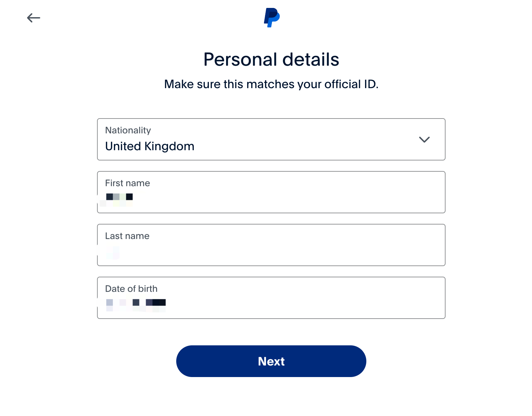Click the Date of birth label
The height and width of the screenshot is (416, 532).
[131, 289]
